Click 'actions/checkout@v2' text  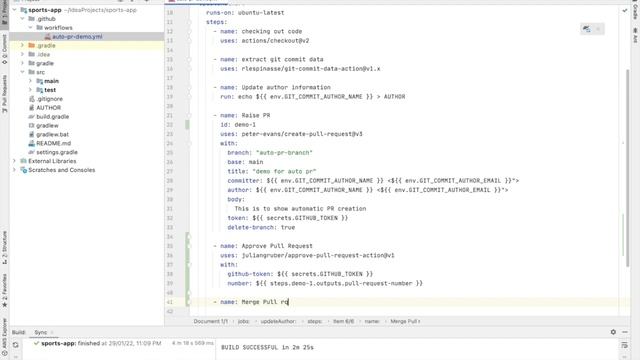click(275, 41)
